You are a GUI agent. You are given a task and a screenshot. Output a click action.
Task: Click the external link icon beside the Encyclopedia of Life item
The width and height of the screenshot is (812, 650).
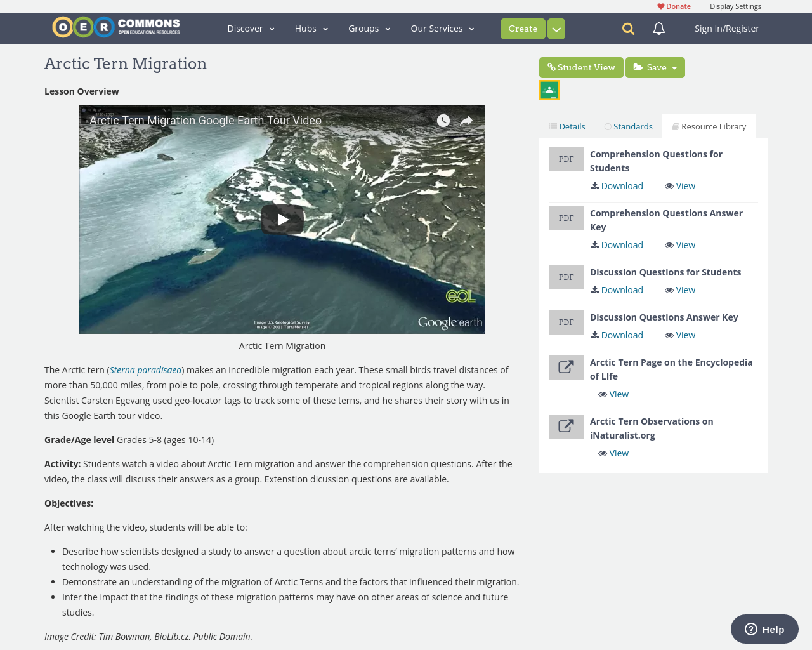tap(566, 367)
